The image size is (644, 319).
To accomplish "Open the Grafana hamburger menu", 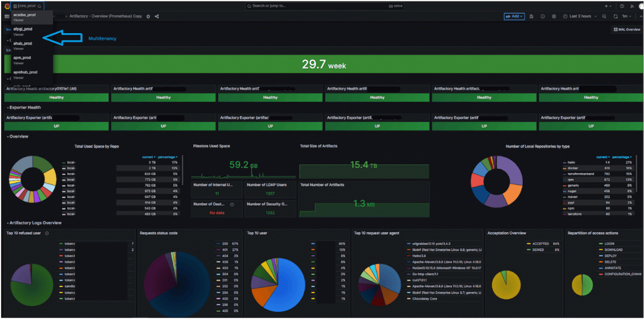I will click(7, 16).
